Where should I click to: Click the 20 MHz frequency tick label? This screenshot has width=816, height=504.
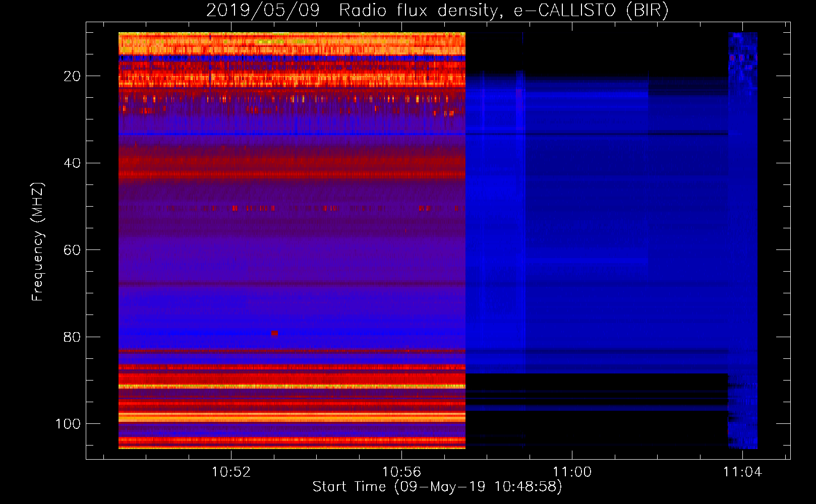[72, 76]
